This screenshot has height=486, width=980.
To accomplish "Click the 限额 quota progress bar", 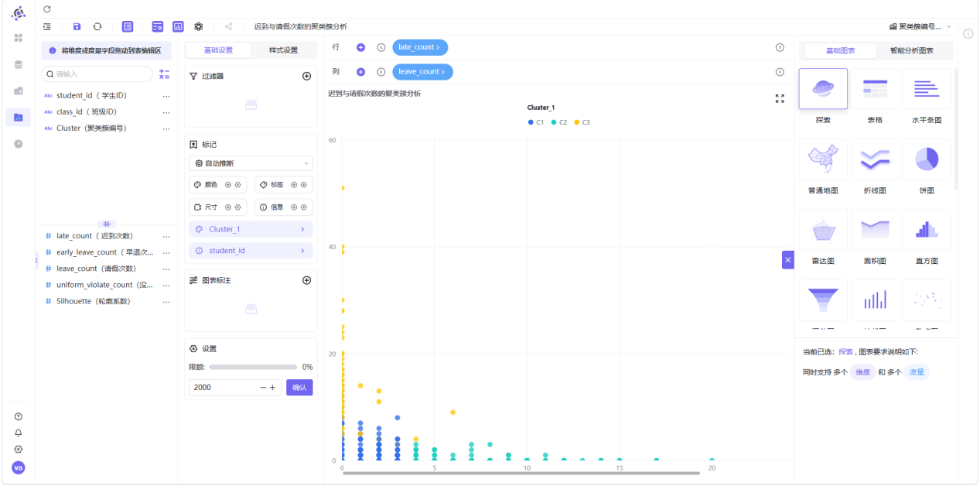I will click(253, 367).
